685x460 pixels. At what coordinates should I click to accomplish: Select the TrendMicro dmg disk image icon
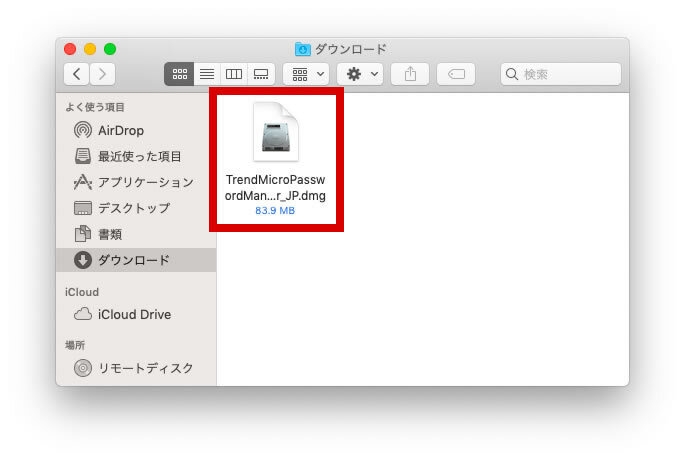pos(276,132)
